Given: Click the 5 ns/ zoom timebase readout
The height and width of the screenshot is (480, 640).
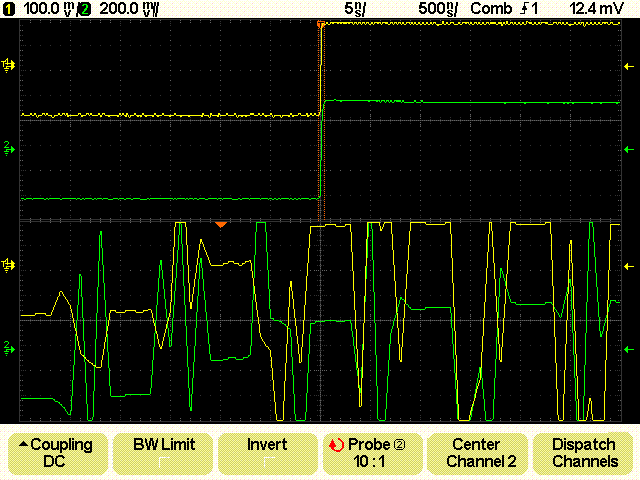Looking at the screenshot, I should [354, 9].
